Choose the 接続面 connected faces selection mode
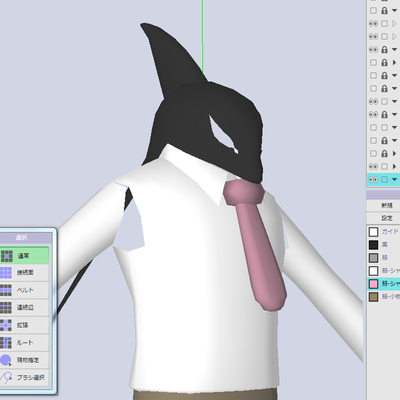This screenshot has width=400, height=400. click(x=24, y=273)
